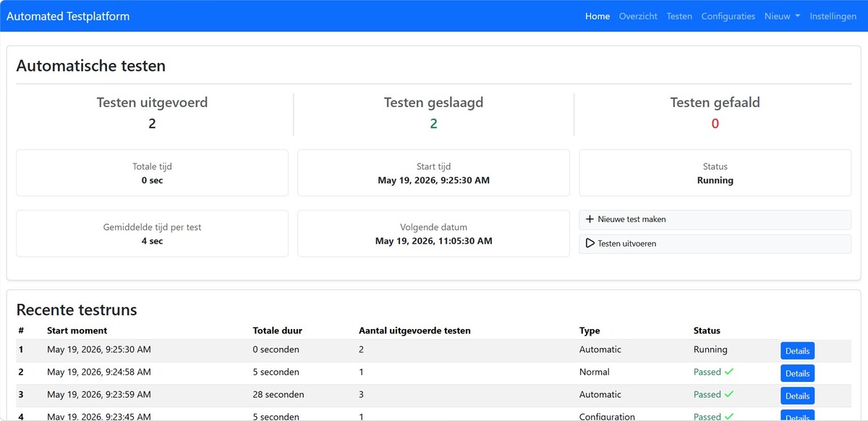The width and height of the screenshot is (868, 421).
Task: Click green checkmark in testrun 2 row
Action: 729,372
